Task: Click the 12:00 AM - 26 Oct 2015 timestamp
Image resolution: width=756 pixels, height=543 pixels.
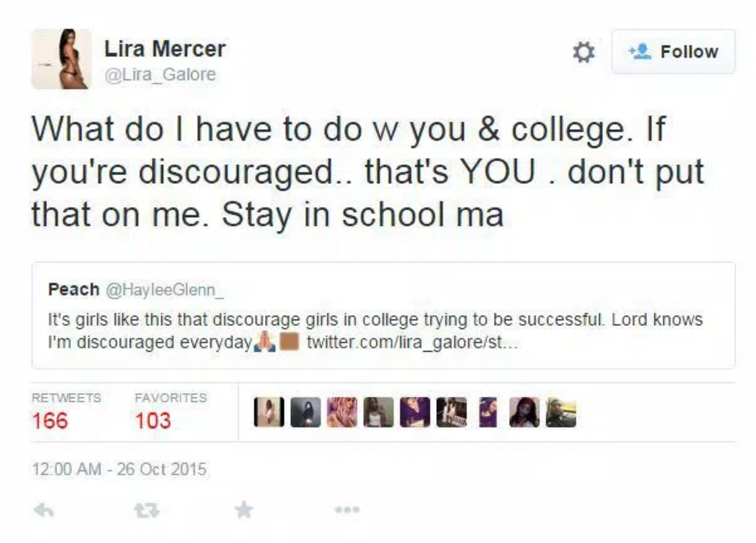Action: [119, 469]
